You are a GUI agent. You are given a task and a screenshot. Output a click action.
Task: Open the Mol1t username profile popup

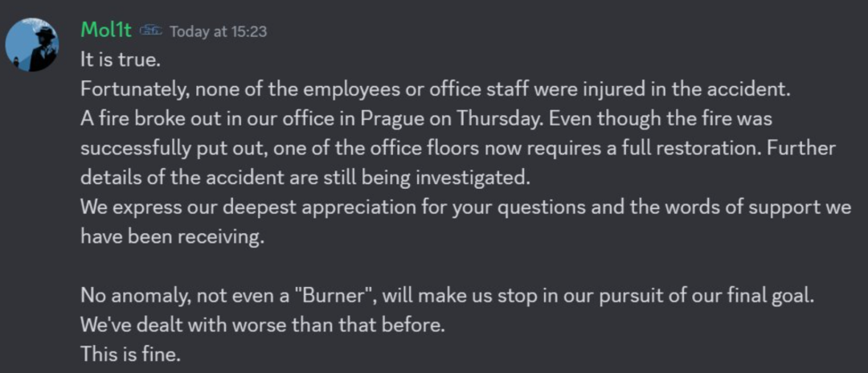coord(106,30)
